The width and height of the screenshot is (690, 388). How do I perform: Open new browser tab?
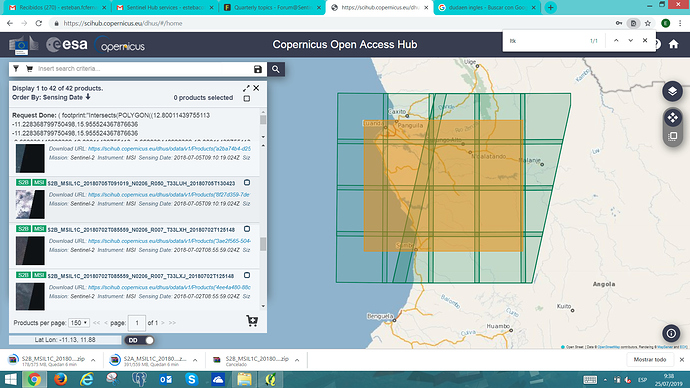point(551,7)
